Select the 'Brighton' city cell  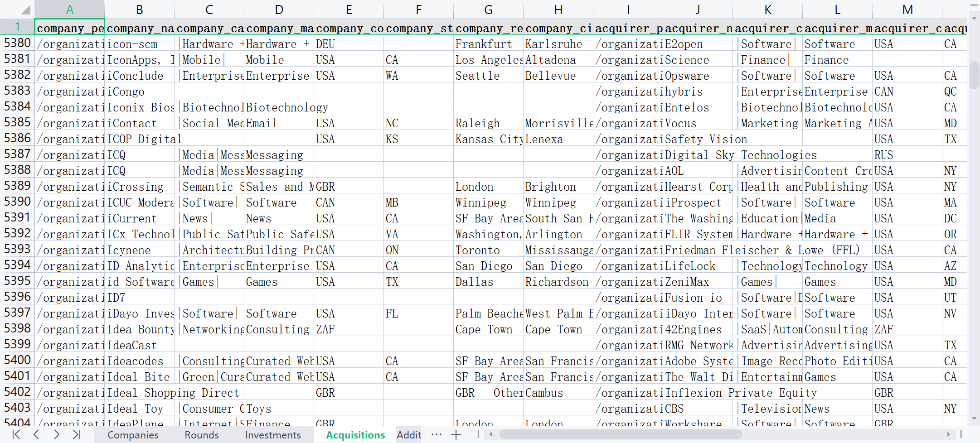[x=558, y=187]
